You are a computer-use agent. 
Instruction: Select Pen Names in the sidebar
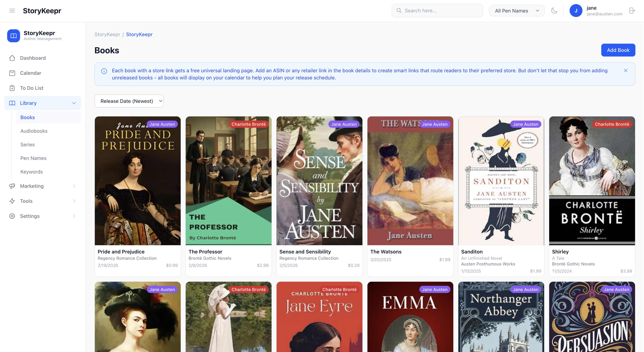(x=33, y=158)
